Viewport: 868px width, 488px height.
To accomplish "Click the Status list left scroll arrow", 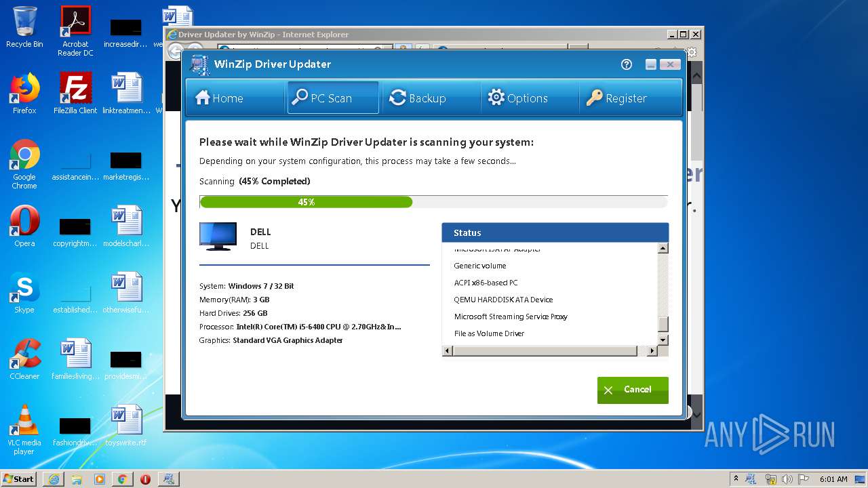I will point(447,351).
